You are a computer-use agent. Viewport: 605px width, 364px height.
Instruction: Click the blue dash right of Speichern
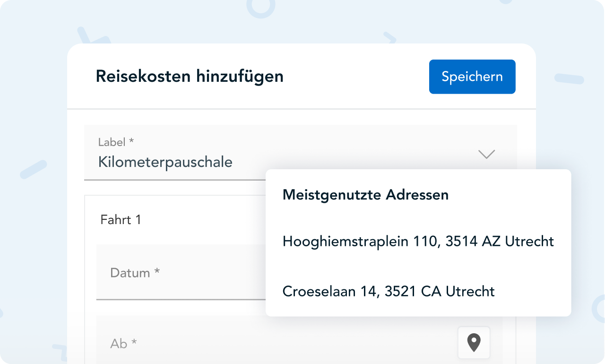pos(569,78)
